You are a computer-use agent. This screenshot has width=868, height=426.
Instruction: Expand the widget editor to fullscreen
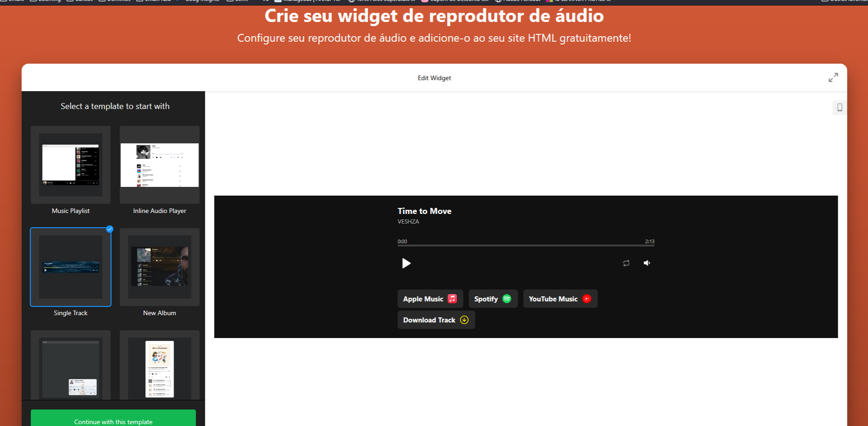(x=833, y=77)
